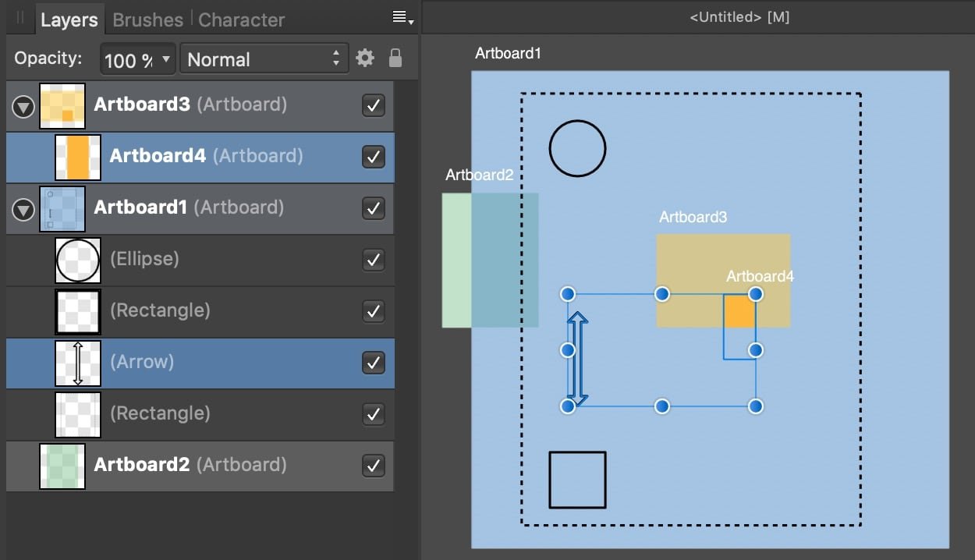The image size is (975, 560).
Task: Switch to the Brushes tab
Action: tap(147, 19)
